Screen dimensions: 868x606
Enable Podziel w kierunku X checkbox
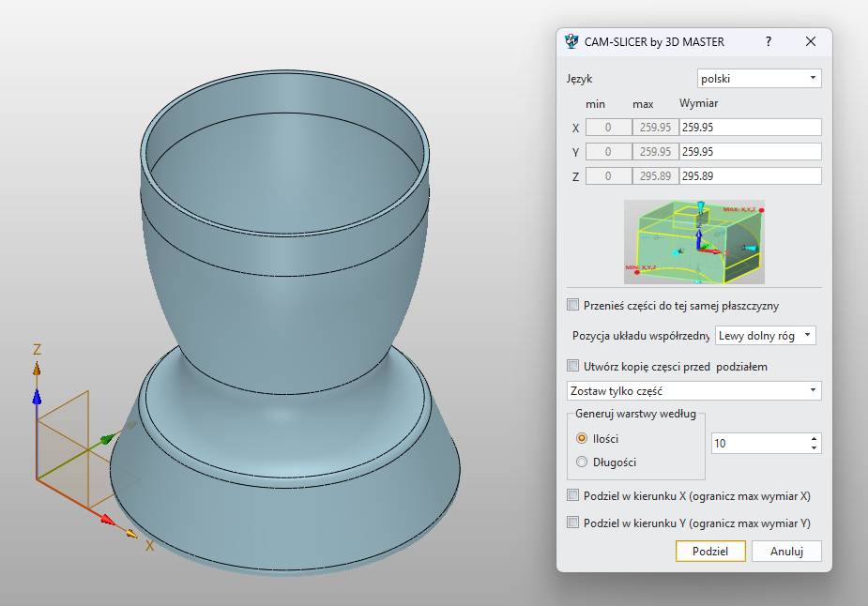(x=573, y=496)
